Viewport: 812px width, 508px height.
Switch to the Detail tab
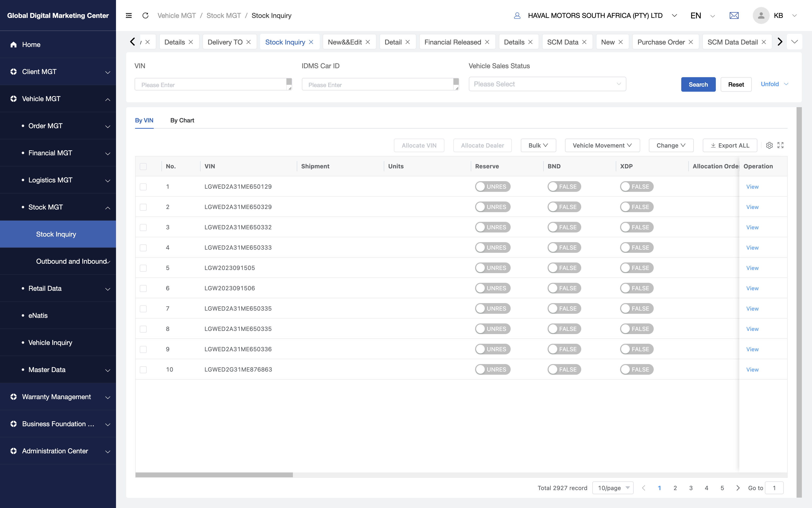pyautogui.click(x=393, y=42)
